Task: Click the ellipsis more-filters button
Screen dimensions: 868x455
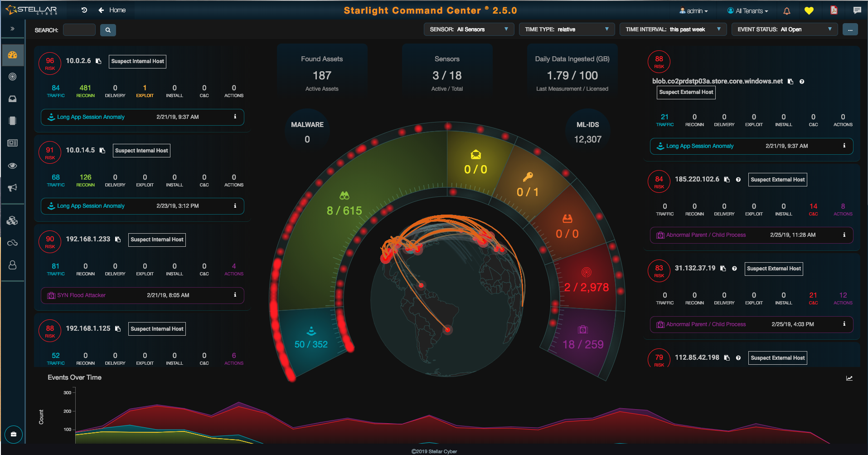Action: click(x=850, y=29)
